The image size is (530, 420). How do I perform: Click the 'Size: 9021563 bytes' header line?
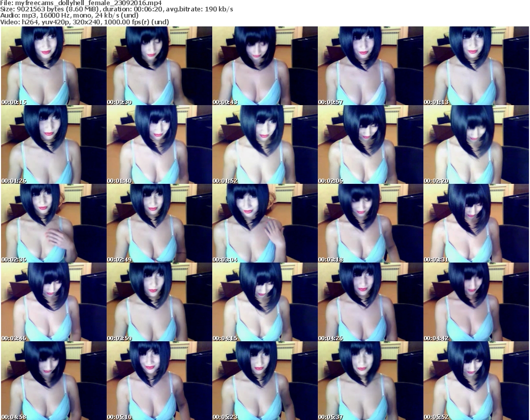click(x=116, y=9)
